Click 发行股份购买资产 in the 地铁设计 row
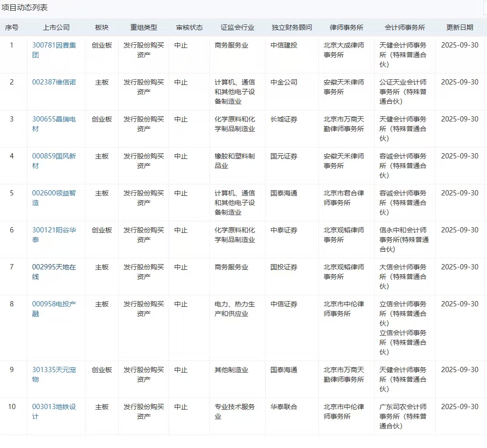 click(144, 412)
